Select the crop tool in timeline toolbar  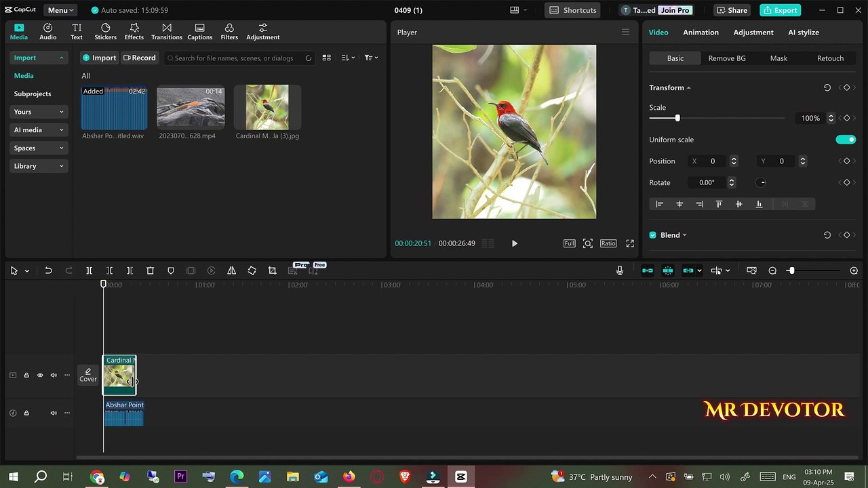[272, 270]
